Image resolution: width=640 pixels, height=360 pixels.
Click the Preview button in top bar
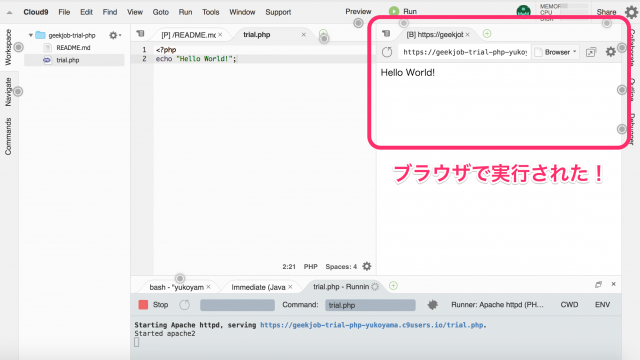[358, 11]
